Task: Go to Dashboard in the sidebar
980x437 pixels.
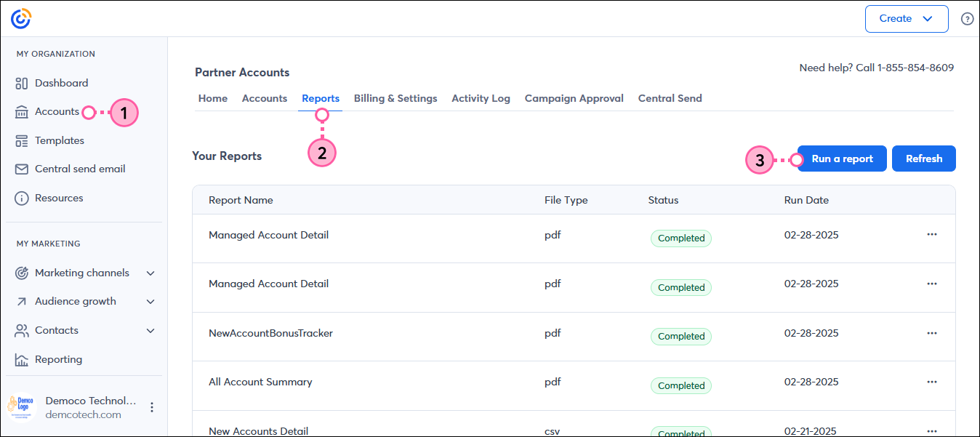Action: [x=61, y=83]
